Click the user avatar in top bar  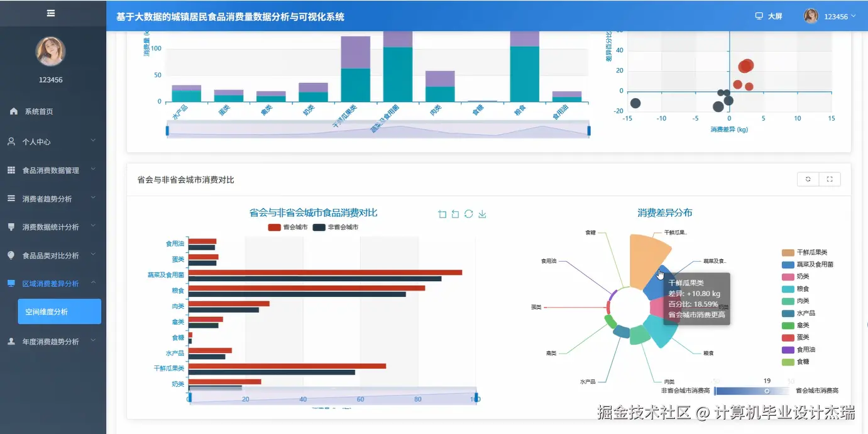[811, 16]
